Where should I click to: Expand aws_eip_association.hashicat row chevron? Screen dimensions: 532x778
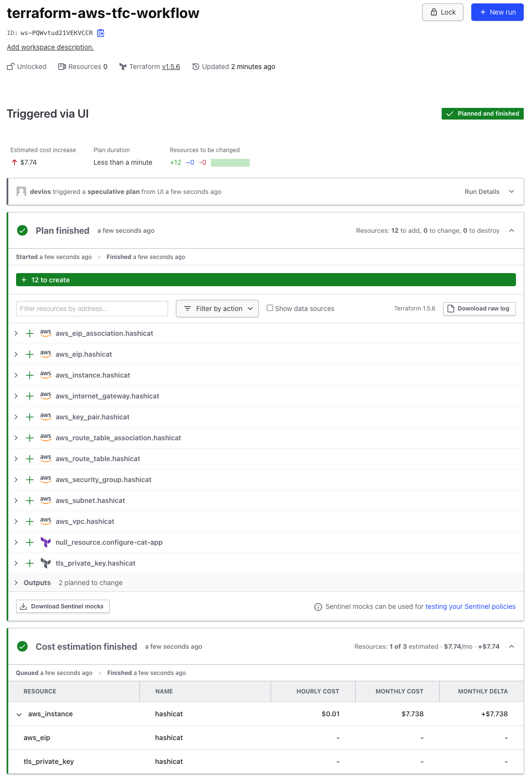tap(16, 333)
